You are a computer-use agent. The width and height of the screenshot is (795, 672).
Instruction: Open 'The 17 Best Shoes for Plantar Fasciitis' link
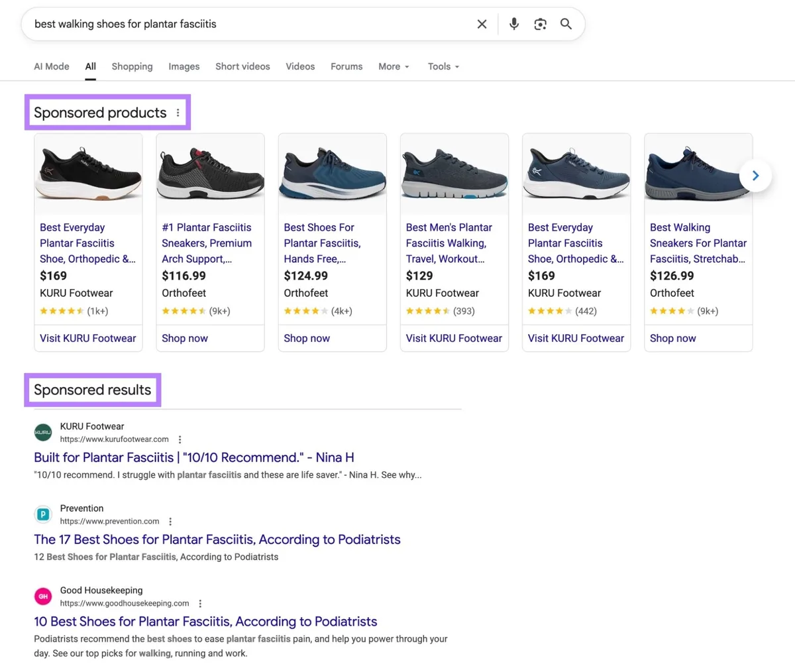(x=217, y=539)
